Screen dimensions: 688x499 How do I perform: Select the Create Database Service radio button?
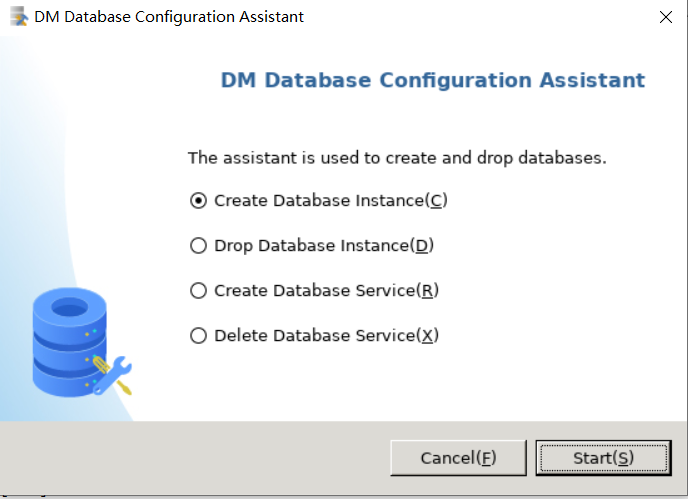click(198, 291)
